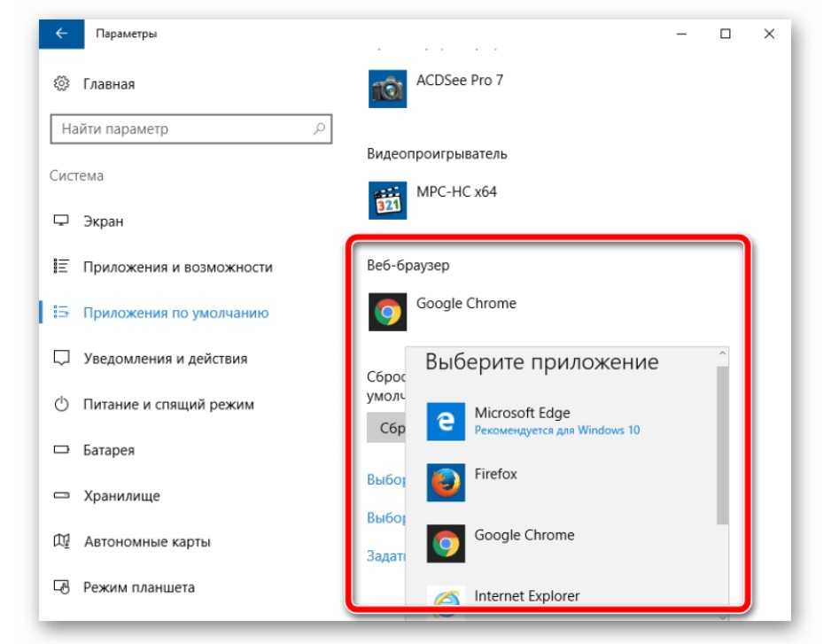
Task: Click the ACDSee Pro 7 camera icon
Action: tap(387, 89)
